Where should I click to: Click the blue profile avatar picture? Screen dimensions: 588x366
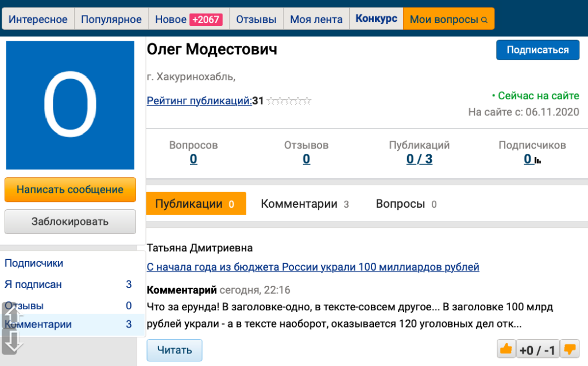coord(70,105)
